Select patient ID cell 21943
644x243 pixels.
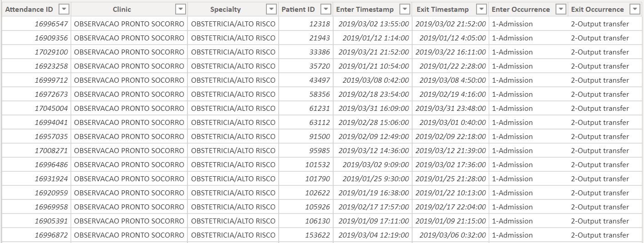click(320, 38)
